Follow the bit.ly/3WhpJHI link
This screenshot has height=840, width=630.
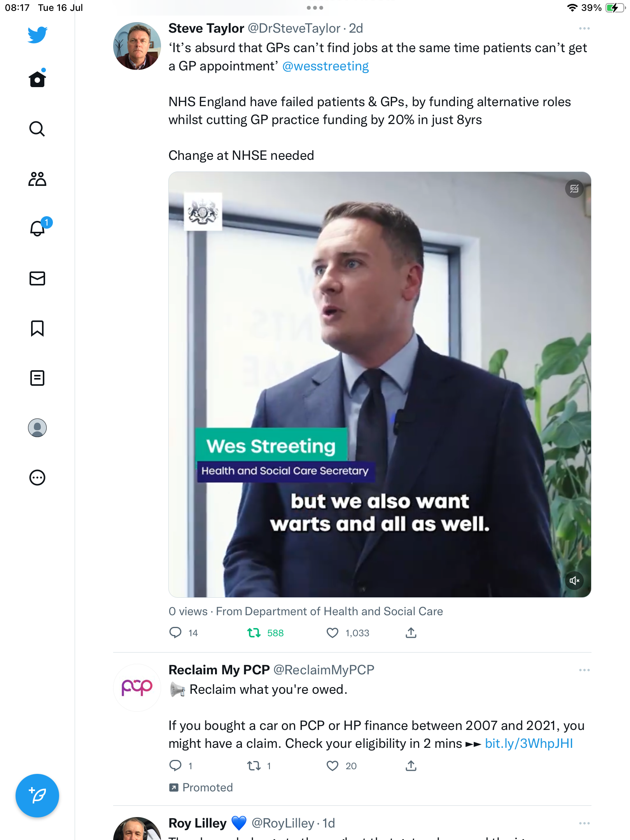(529, 744)
